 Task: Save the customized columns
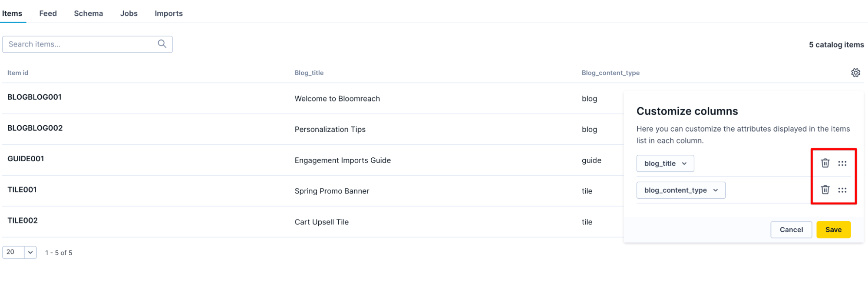(x=833, y=230)
